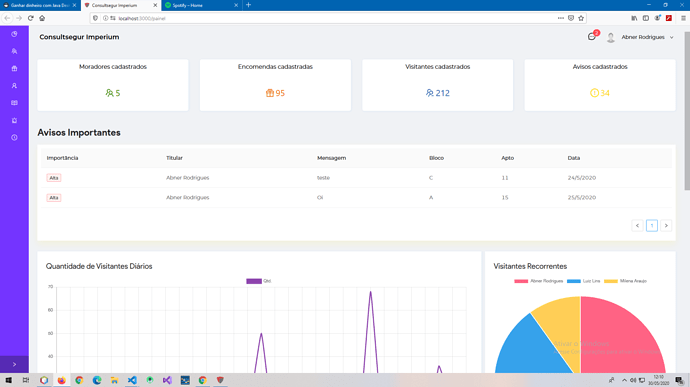The height and width of the screenshot is (387, 690).
Task: Open Visual Studio Code from taskbar
Action: tap(132, 380)
